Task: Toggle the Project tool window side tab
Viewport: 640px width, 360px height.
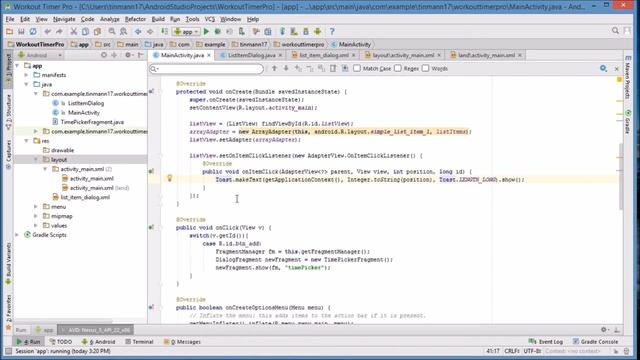Action: coord(8,69)
